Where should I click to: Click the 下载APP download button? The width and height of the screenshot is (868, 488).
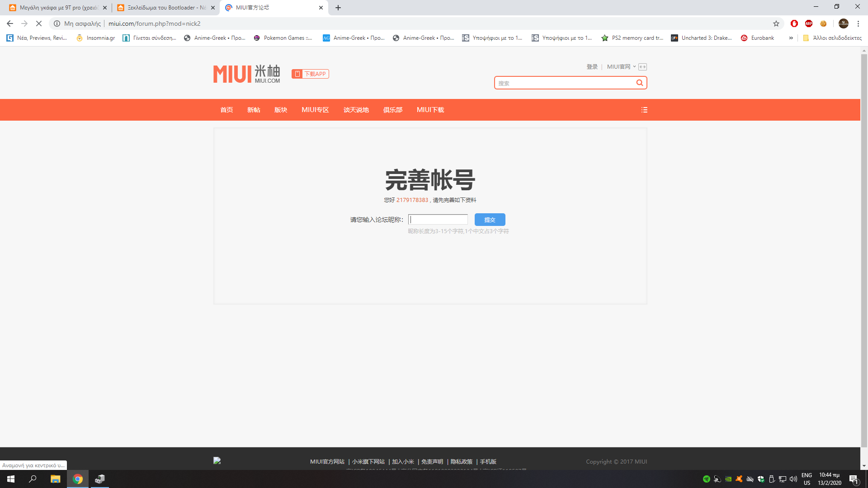click(310, 74)
